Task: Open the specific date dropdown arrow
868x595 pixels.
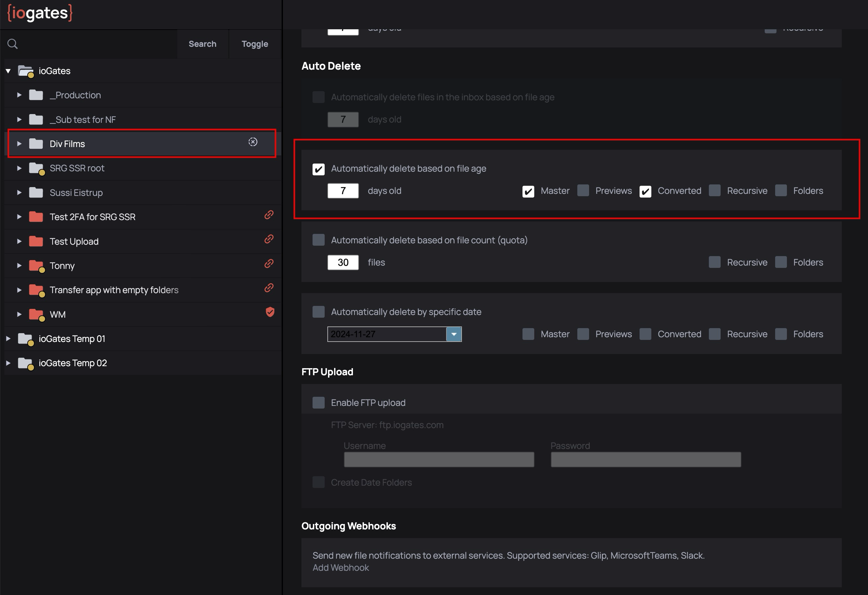Action: coord(454,334)
